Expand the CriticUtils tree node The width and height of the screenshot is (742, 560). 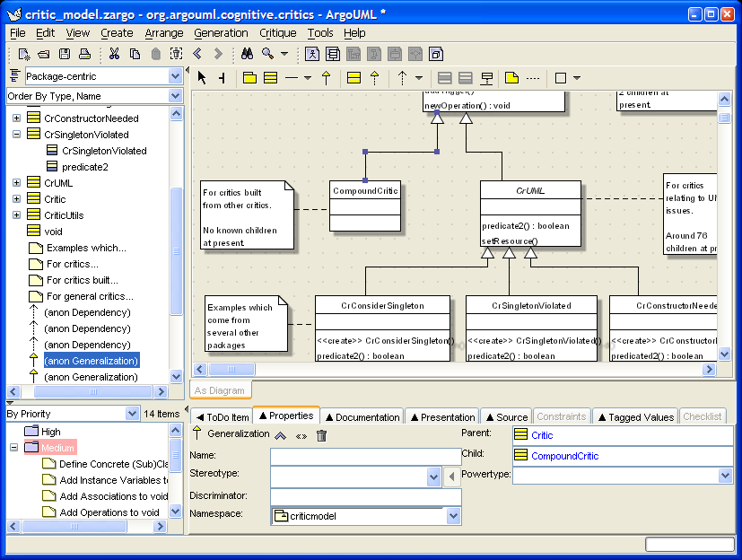pyautogui.click(x=16, y=214)
